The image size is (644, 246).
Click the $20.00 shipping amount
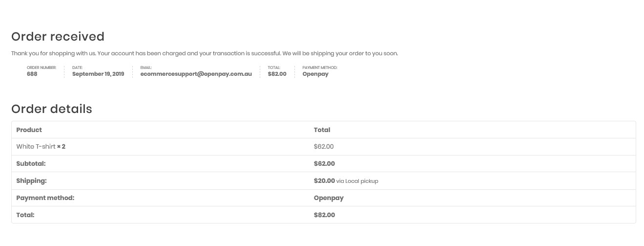click(x=324, y=181)
